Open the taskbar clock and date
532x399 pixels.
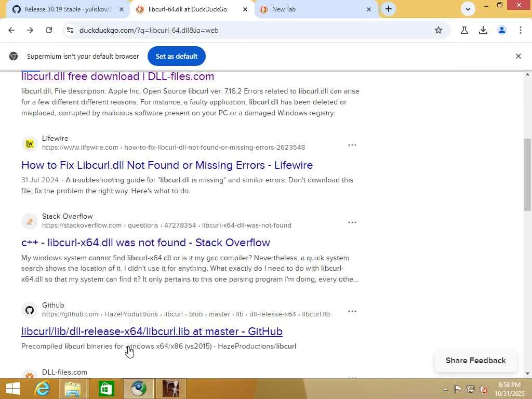(x=510, y=389)
